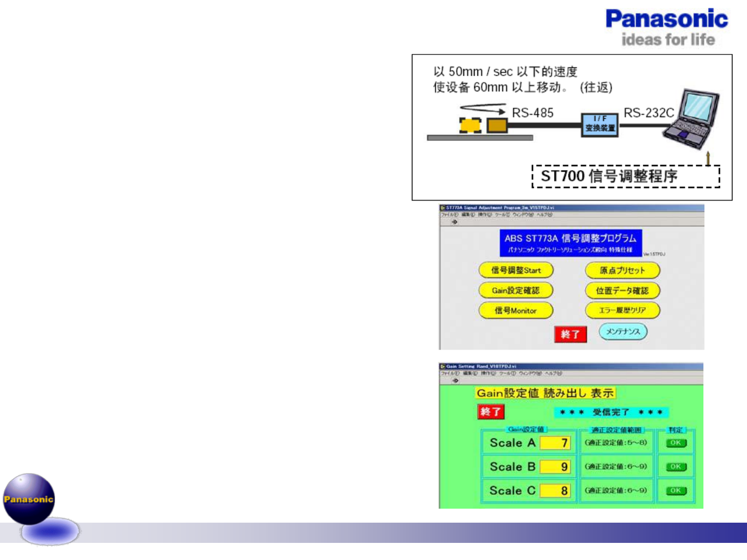
Task: Click the 適正設定値 range text in the Scale C row
Action: [x=616, y=490]
